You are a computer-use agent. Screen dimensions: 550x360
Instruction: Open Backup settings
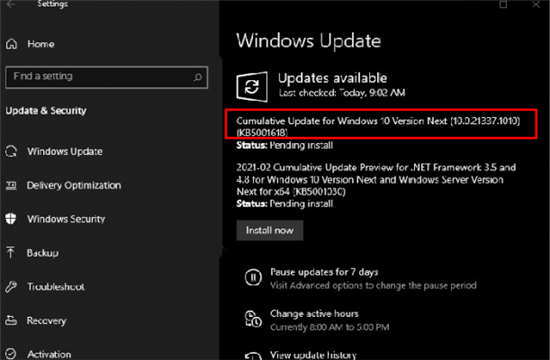tap(43, 253)
